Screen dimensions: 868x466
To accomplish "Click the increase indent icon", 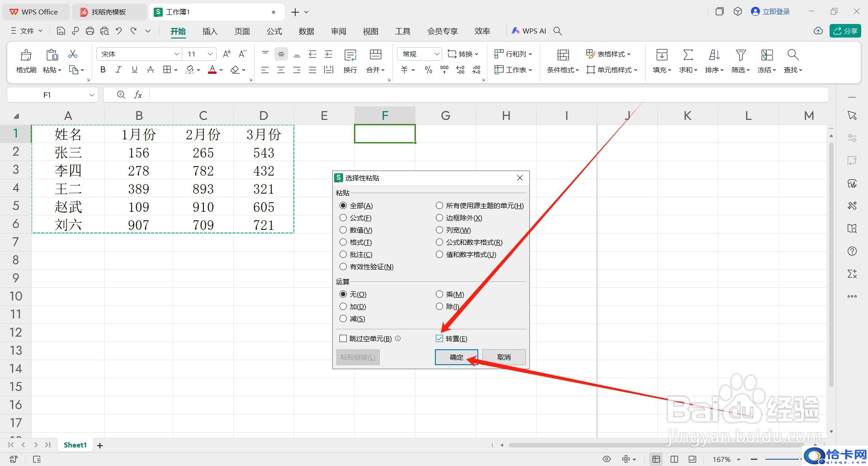I will coord(329,54).
